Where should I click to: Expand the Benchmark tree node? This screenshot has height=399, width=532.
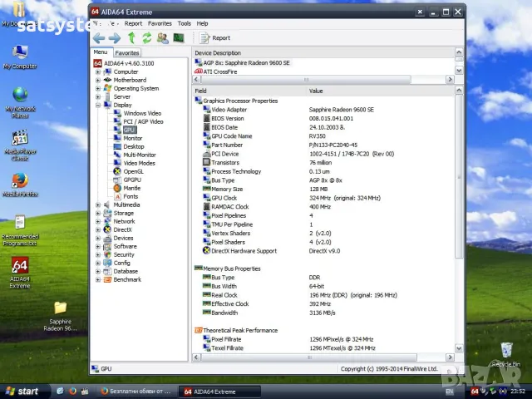coord(98,279)
